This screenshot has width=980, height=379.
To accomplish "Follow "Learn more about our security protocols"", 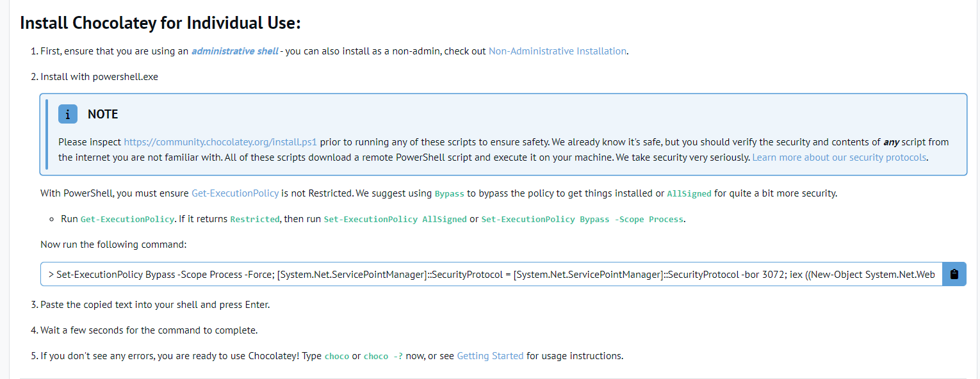I will click(839, 157).
